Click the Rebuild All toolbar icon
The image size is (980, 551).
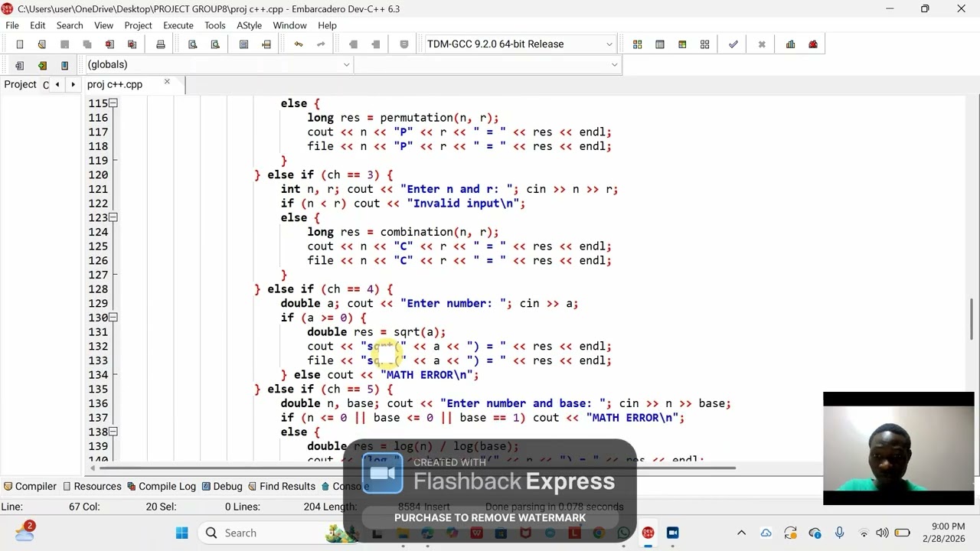(704, 44)
